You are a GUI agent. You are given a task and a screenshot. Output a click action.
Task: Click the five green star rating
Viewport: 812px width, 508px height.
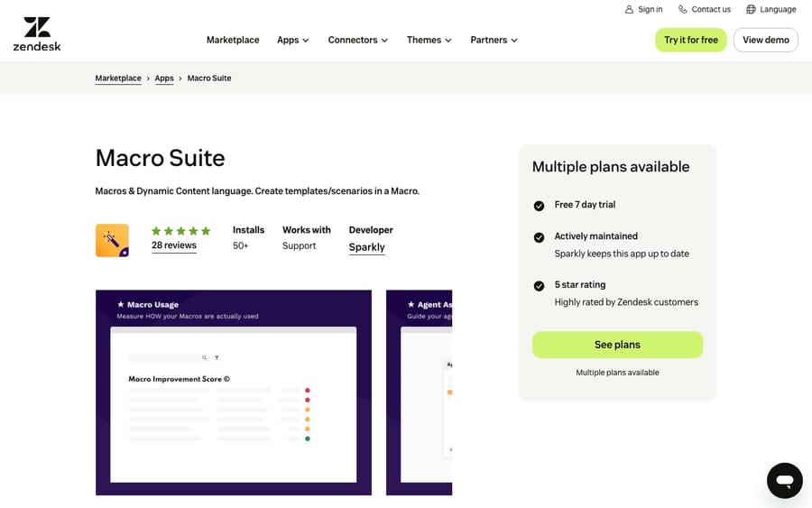tap(180, 231)
